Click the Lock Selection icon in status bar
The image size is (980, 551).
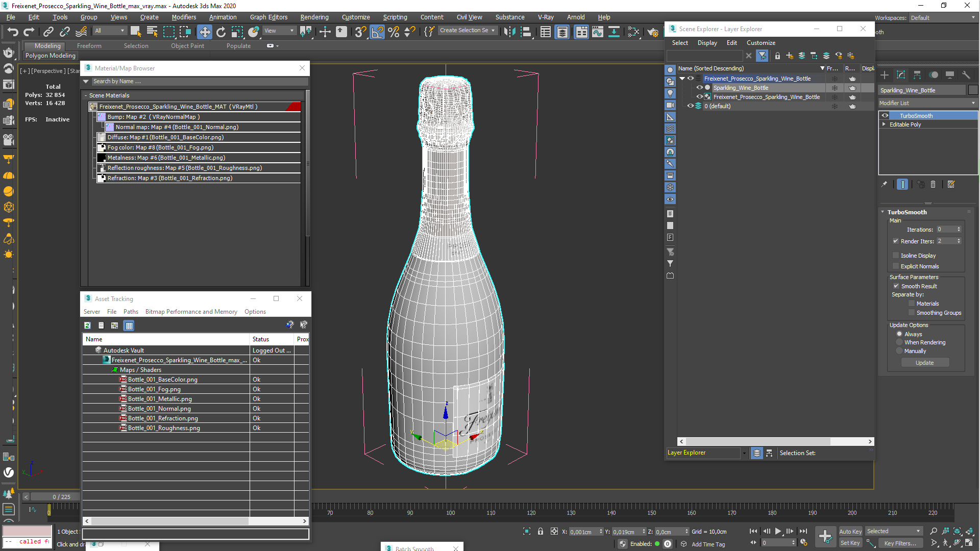click(x=541, y=532)
